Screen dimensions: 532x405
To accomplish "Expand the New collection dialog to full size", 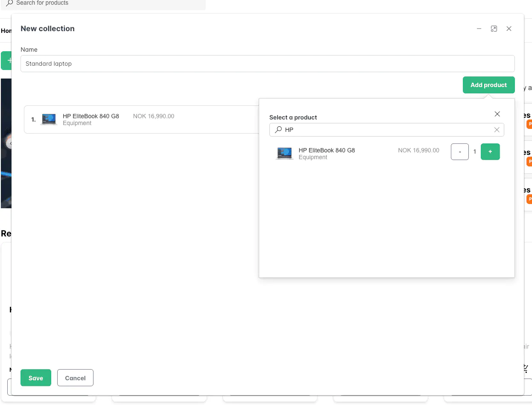I will click(x=494, y=29).
